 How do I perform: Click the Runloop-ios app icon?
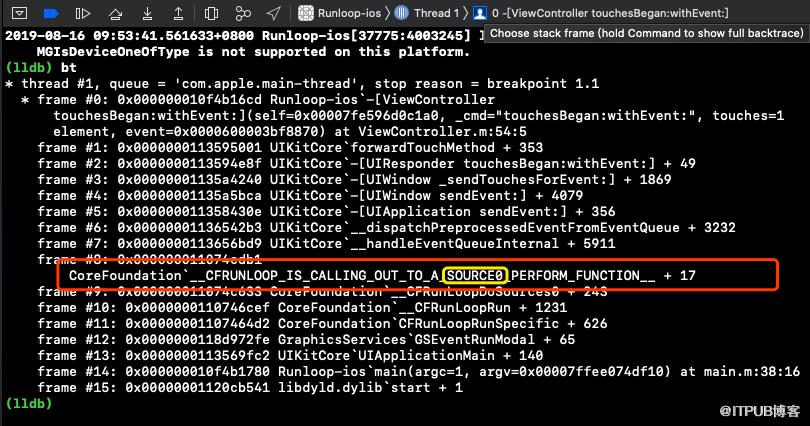306,13
